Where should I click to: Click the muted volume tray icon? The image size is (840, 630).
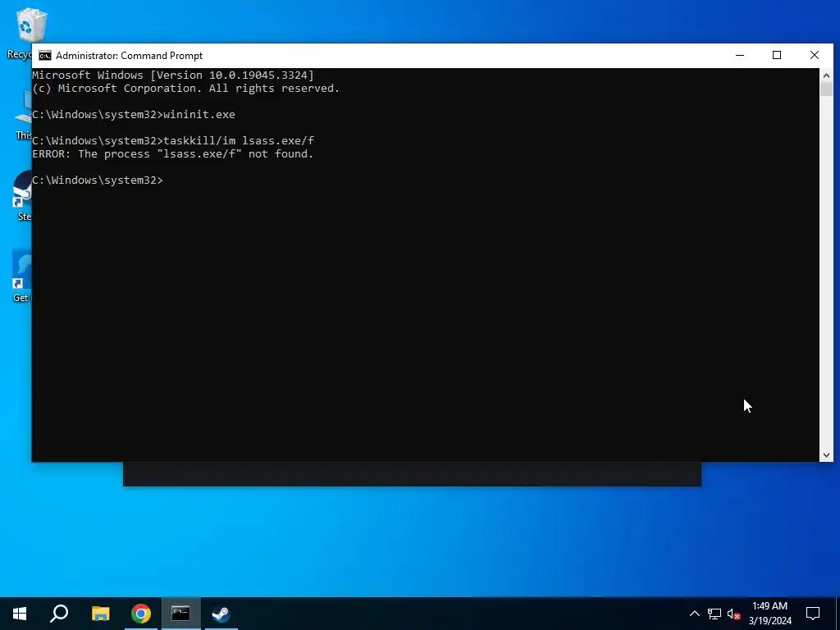tap(734, 614)
